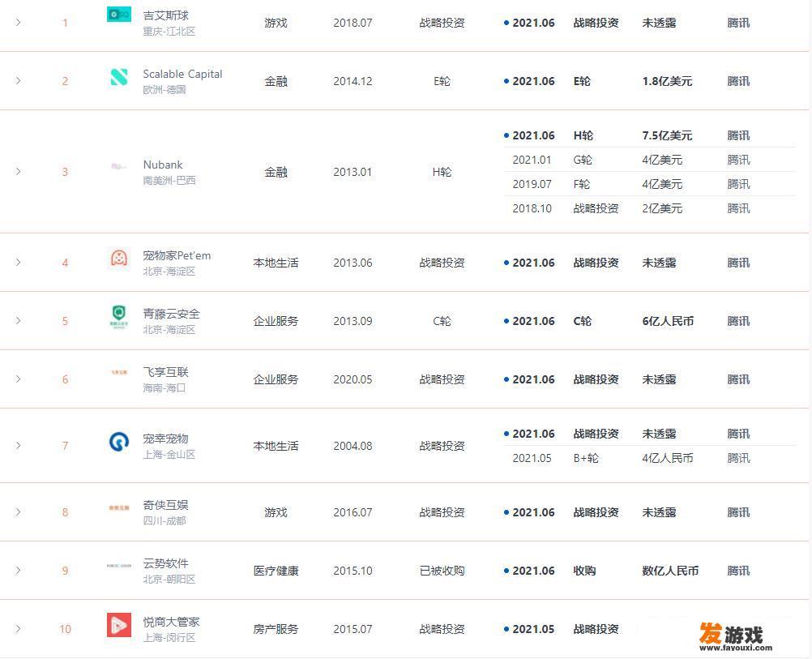Screen dimensions: 812x659
Task: Click 医疗健康 industry cell
Action: [276, 571]
